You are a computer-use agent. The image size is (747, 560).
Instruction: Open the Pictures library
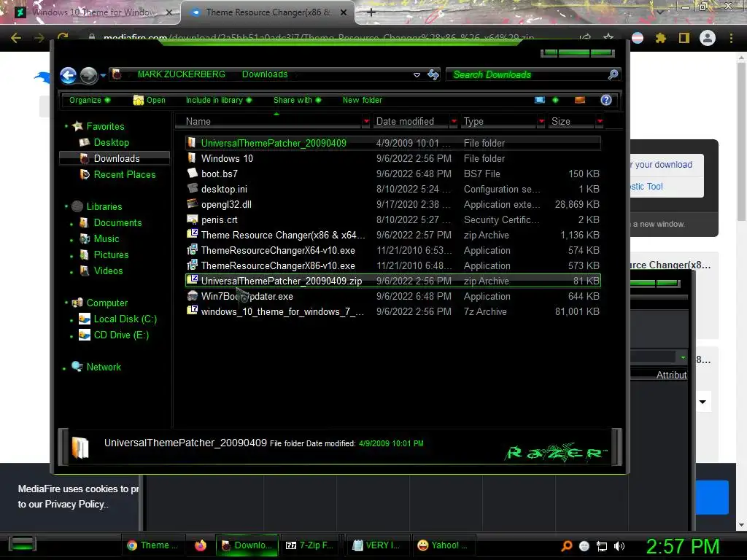[x=111, y=254]
